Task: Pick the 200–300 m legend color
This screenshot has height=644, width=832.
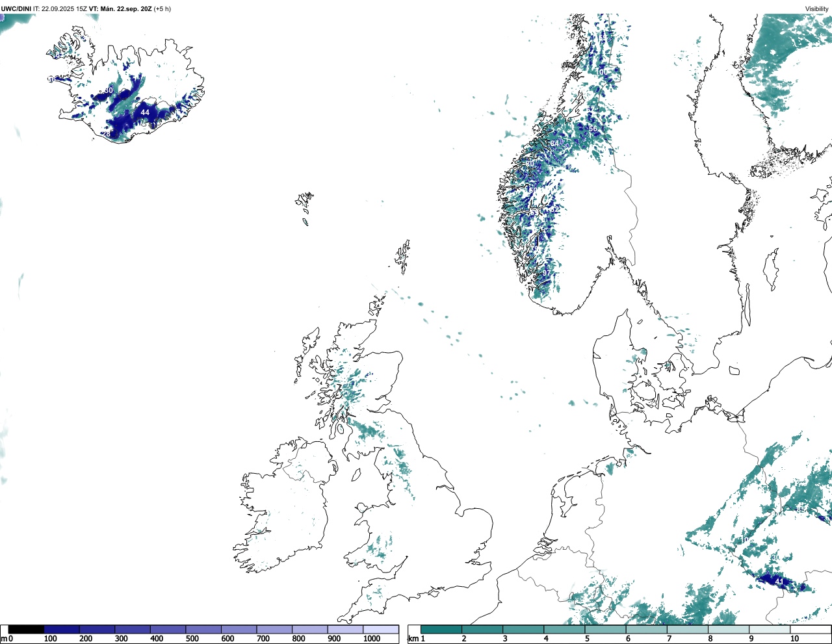Action: (97, 630)
